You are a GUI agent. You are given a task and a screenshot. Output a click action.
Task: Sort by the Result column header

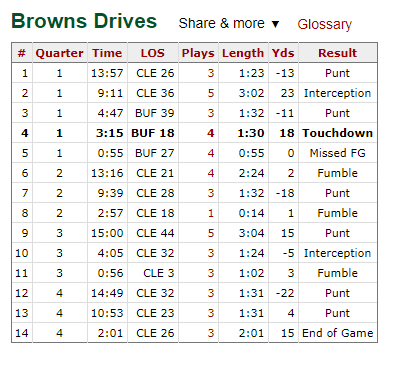(338, 53)
